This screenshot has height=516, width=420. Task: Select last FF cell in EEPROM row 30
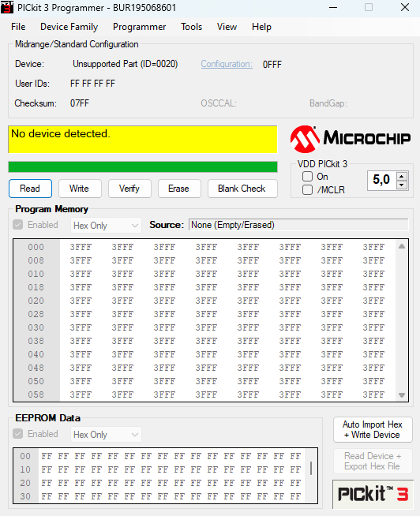[x=295, y=496]
